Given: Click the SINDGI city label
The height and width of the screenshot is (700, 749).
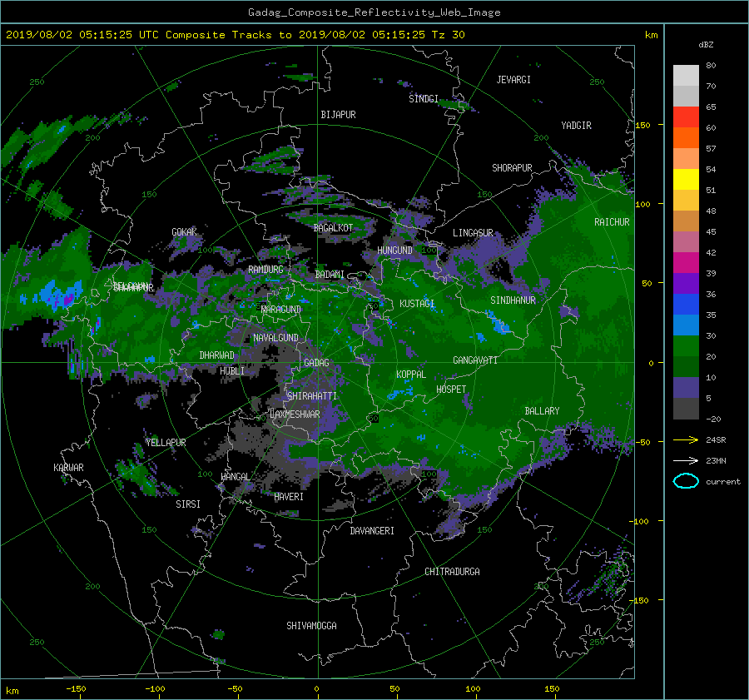Looking at the screenshot, I should (424, 98).
